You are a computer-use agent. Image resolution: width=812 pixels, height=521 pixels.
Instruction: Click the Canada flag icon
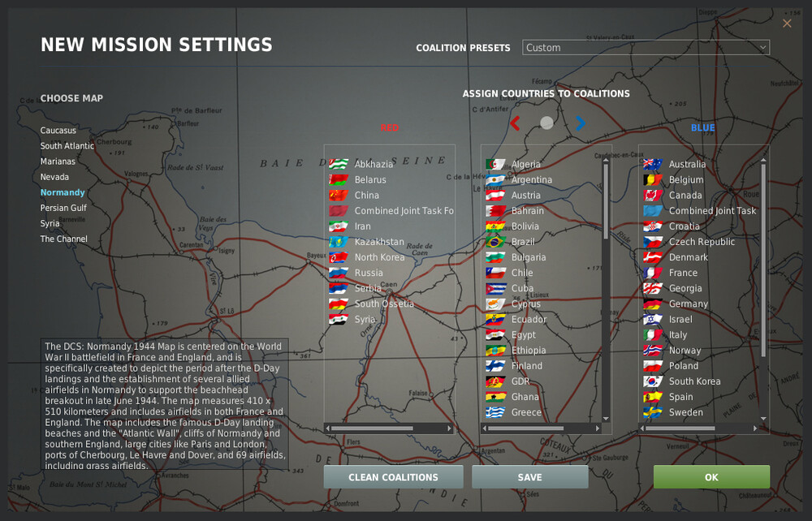coord(653,195)
